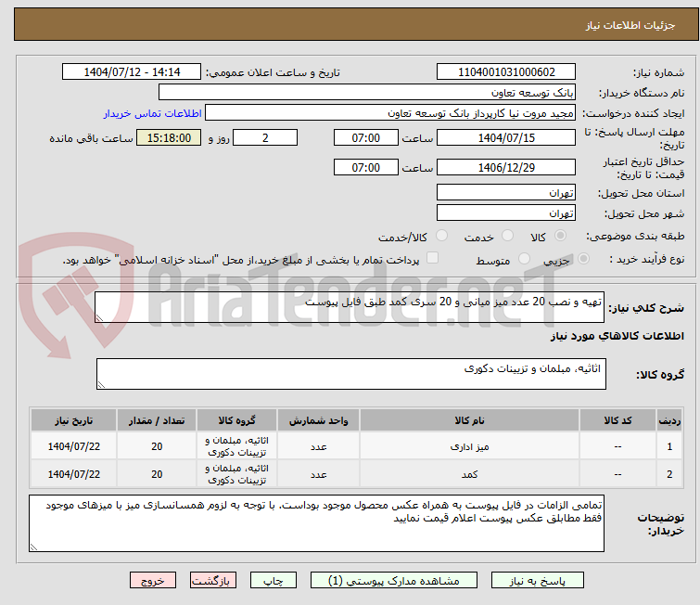The width and height of the screenshot is (700, 605).
Task: Click the نام کالا column header
Action: (x=476, y=420)
